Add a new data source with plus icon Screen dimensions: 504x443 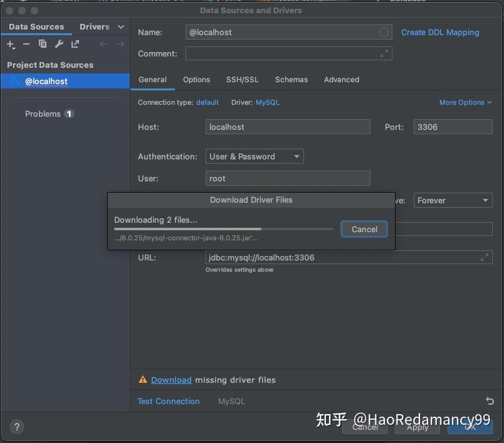pos(10,44)
